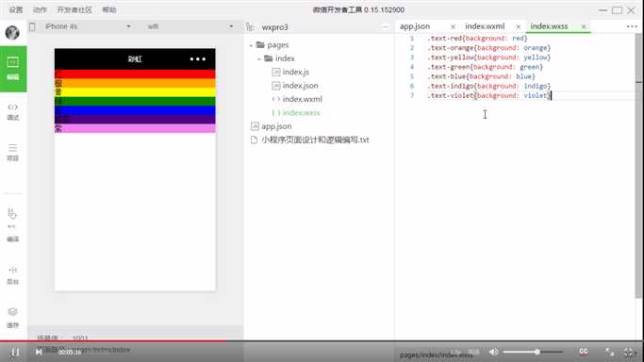Click line 6 '.text-indigo' code

tap(488, 86)
